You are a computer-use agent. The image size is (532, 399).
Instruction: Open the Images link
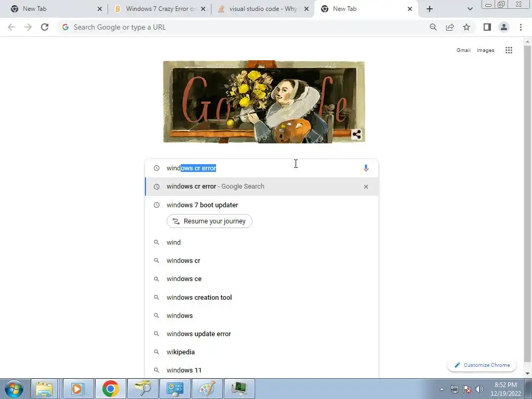pos(486,50)
